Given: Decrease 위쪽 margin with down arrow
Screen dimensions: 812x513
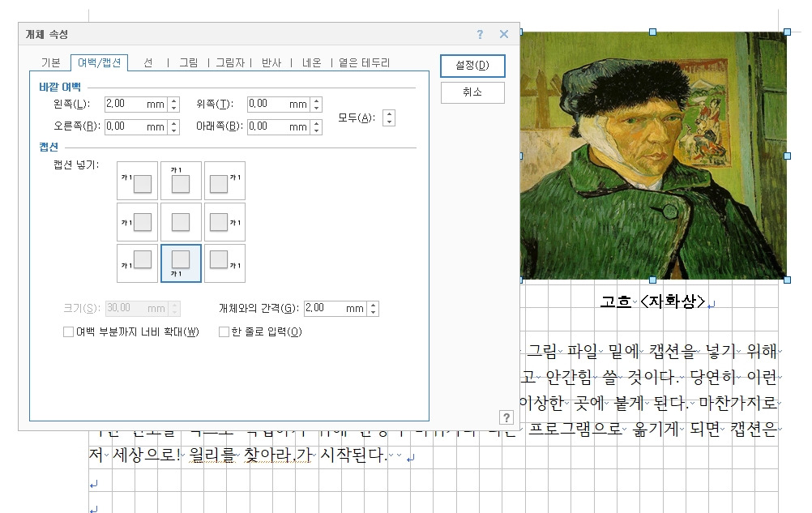Looking at the screenshot, I should (x=317, y=108).
